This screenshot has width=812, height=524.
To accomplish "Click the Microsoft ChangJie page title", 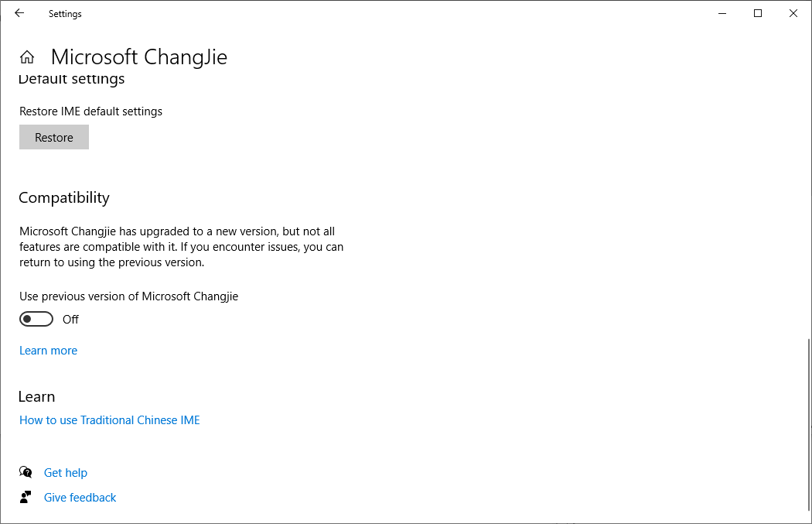I will tap(138, 57).
